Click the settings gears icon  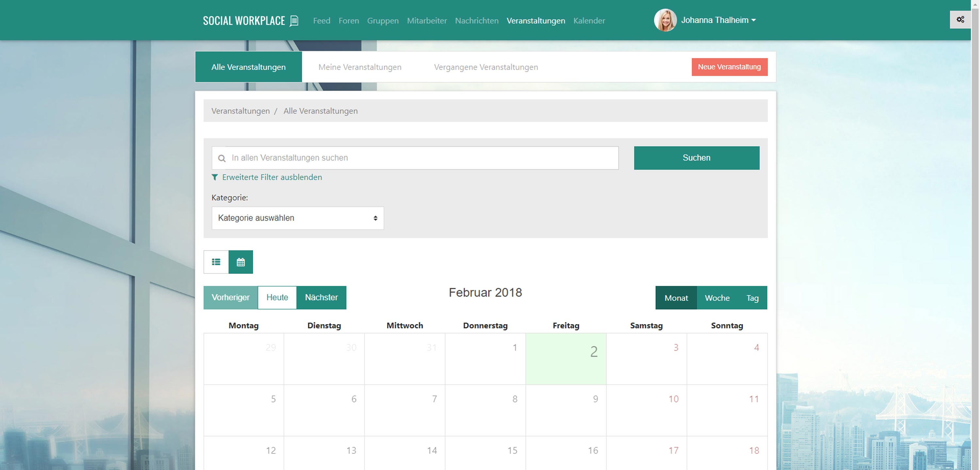960,20
